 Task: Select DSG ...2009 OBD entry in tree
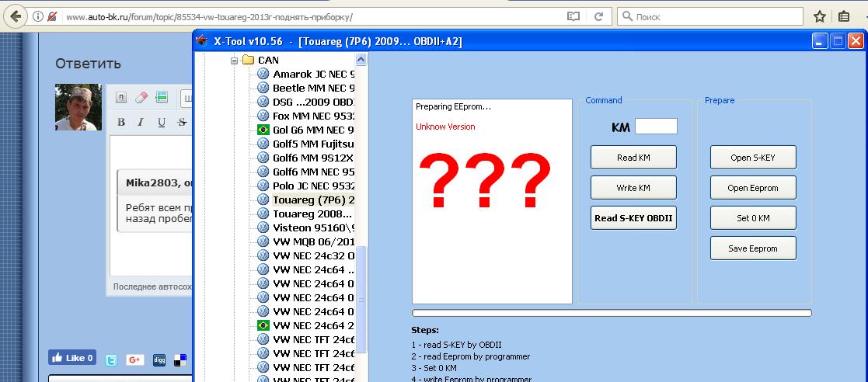[313, 102]
